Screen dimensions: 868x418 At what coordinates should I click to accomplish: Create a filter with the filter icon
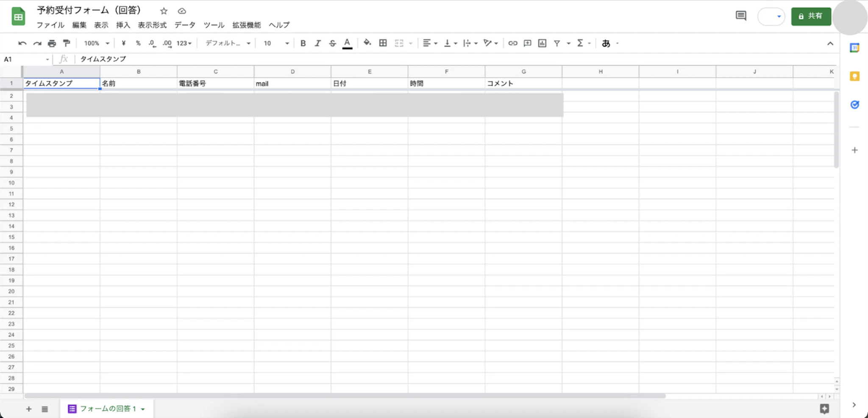click(556, 43)
